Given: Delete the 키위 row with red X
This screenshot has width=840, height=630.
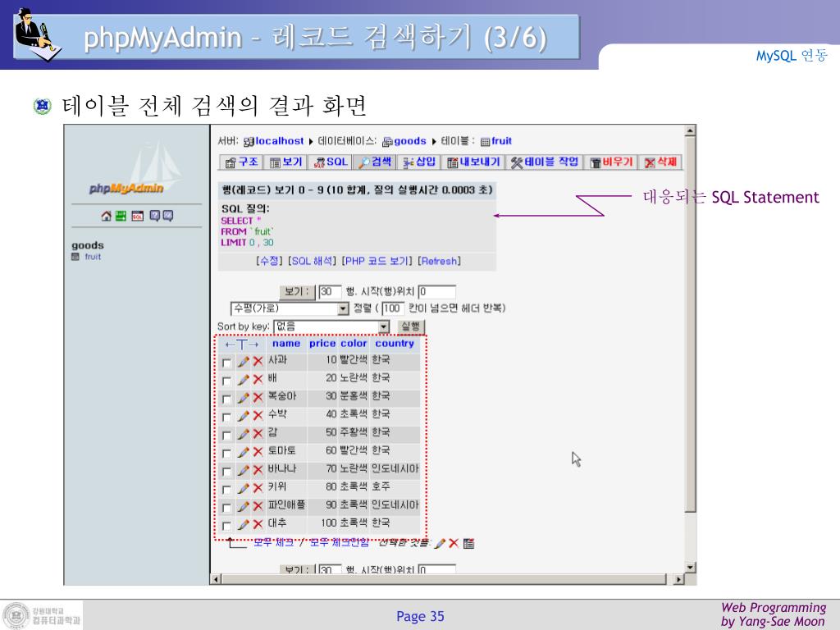Looking at the screenshot, I should (258, 489).
